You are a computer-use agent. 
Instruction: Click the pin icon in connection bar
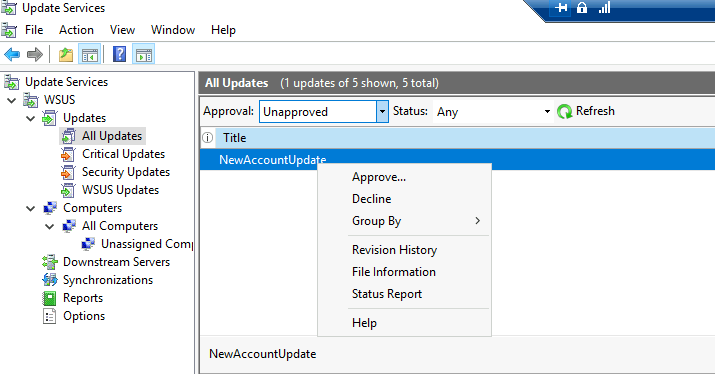(x=561, y=8)
